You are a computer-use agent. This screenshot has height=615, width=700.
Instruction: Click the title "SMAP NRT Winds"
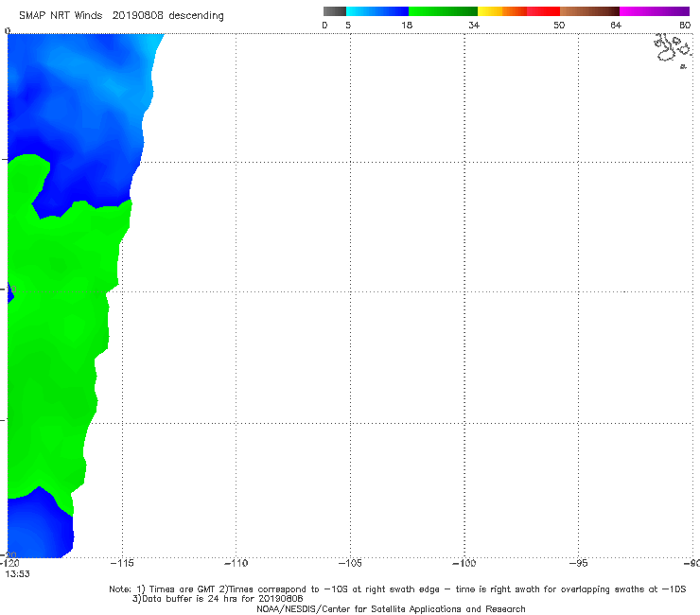coord(61,16)
